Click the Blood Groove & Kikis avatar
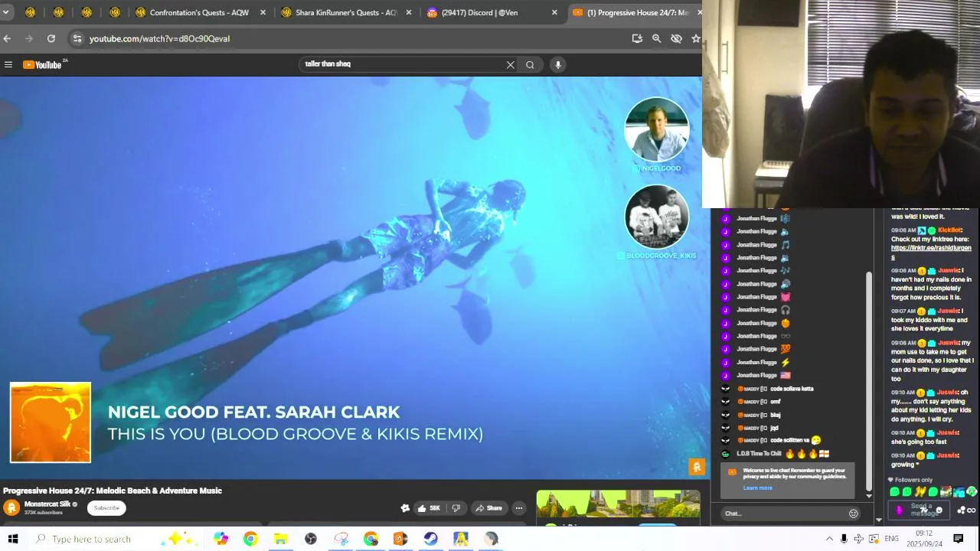This screenshot has width=980, height=551. tap(657, 217)
